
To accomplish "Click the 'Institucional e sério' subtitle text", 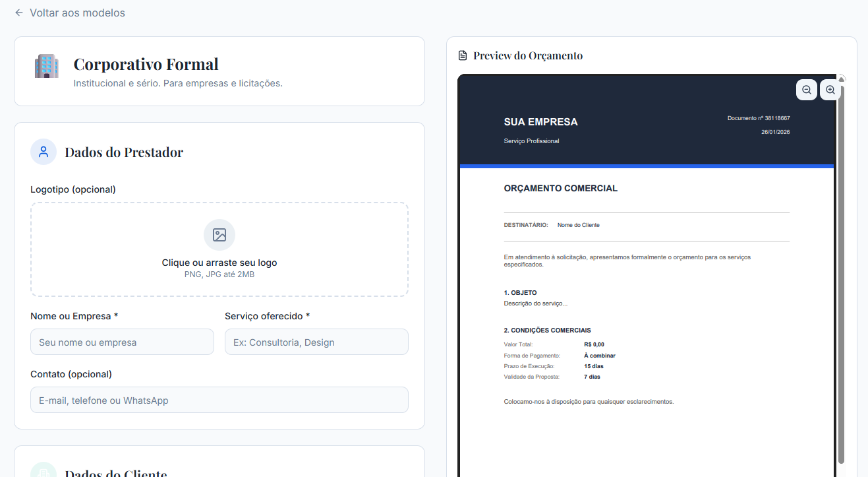I will (x=178, y=83).
